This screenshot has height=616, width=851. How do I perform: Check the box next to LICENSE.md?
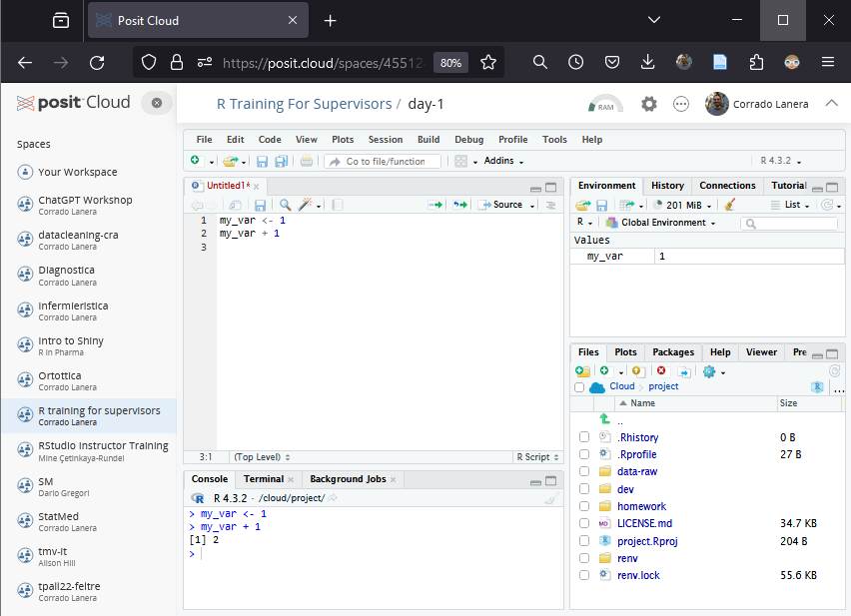(584, 523)
